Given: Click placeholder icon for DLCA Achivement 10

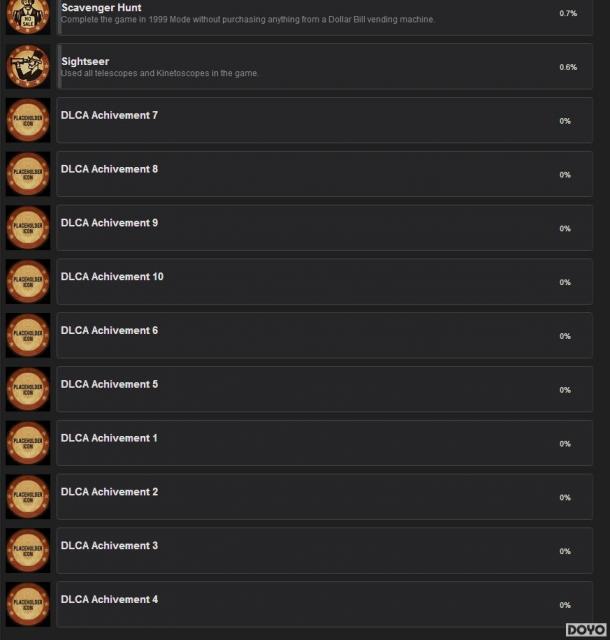Looking at the screenshot, I should [28, 282].
